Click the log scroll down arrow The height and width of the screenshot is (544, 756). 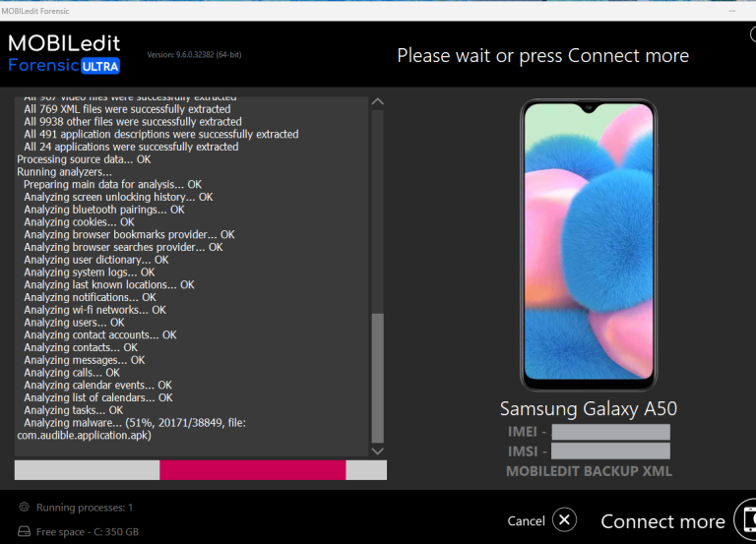pyautogui.click(x=378, y=451)
